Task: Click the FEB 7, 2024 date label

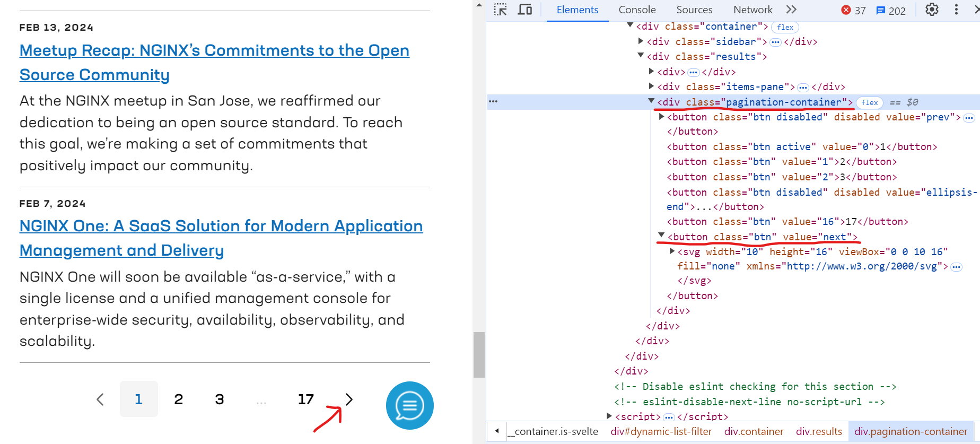Action: [x=52, y=204]
